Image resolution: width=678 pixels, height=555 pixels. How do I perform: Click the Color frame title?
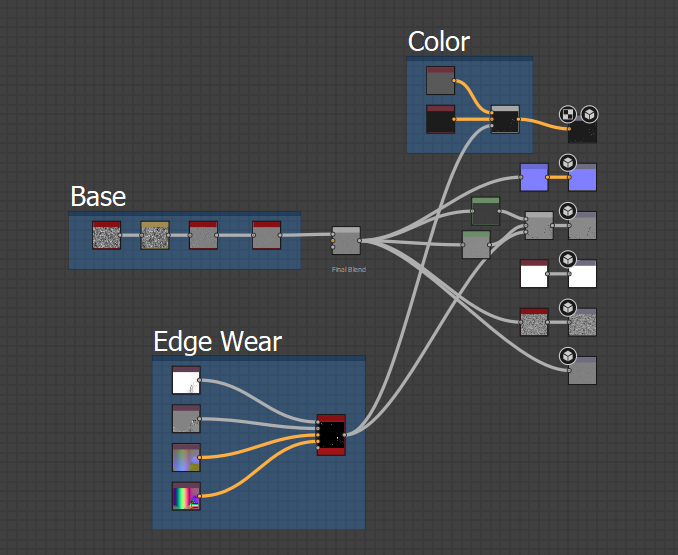tap(438, 42)
